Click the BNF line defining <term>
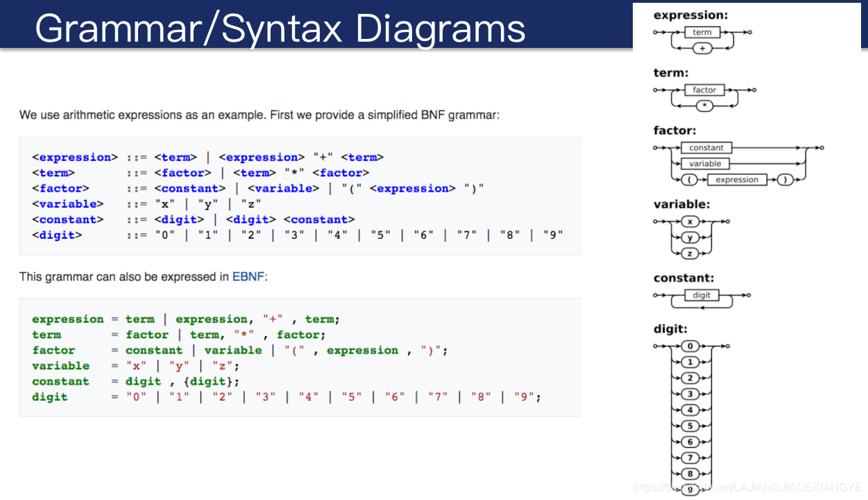This screenshot has height=500, width=868. [201, 173]
